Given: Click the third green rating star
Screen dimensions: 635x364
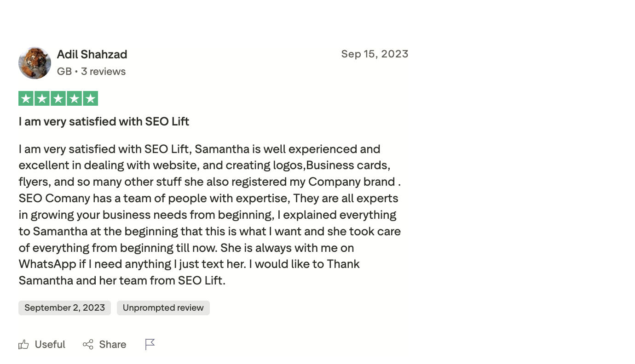Looking at the screenshot, I should [58, 98].
